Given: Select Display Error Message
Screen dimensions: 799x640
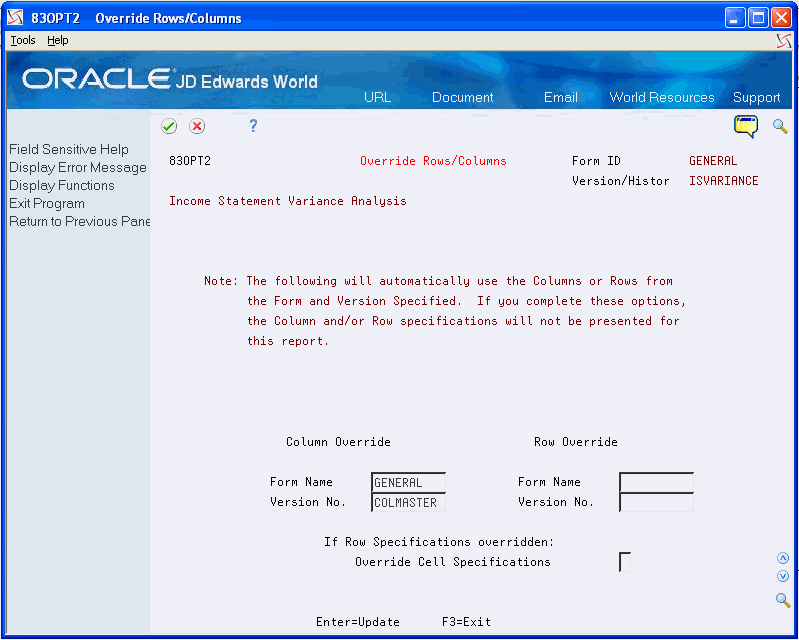Looking at the screenshot, I should click(x=77, y=168).
